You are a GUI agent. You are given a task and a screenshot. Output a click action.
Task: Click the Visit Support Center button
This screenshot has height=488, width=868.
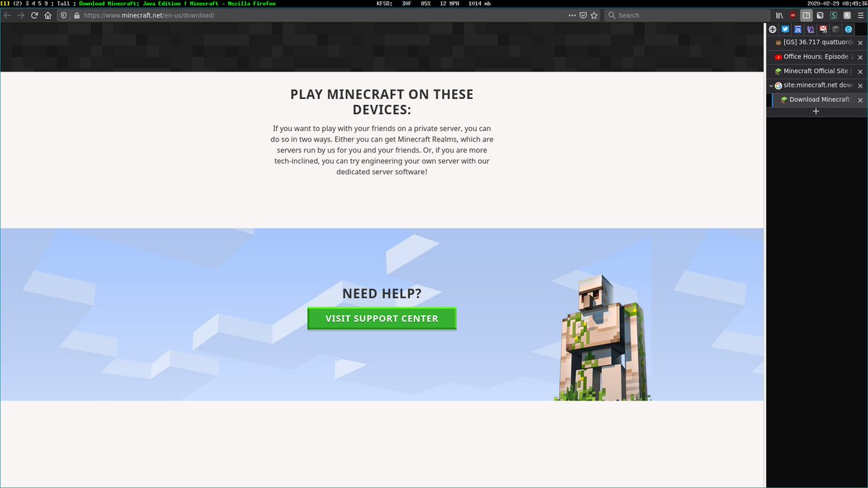(x=382, y=319)
